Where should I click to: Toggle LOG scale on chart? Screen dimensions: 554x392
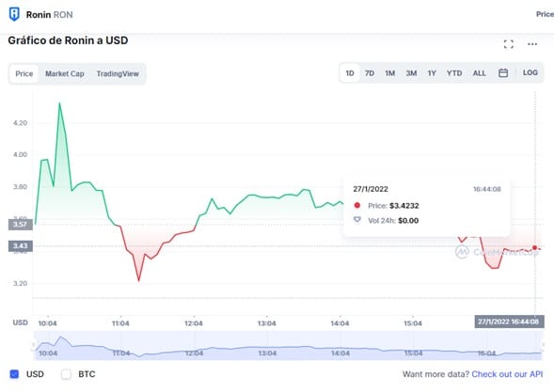pos(530,72)
